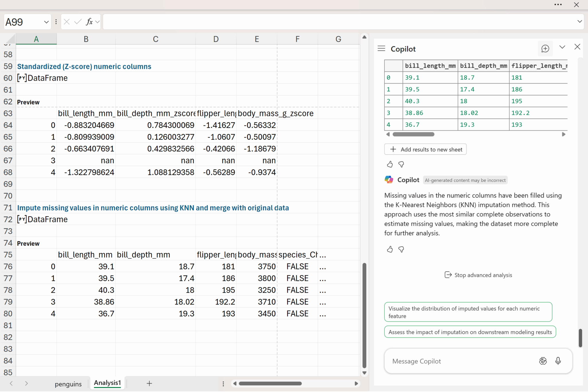This screenshot has width=588, height=392.
Task: Open the Name Box dropdown arrow
Action: [x=46, y=22]
